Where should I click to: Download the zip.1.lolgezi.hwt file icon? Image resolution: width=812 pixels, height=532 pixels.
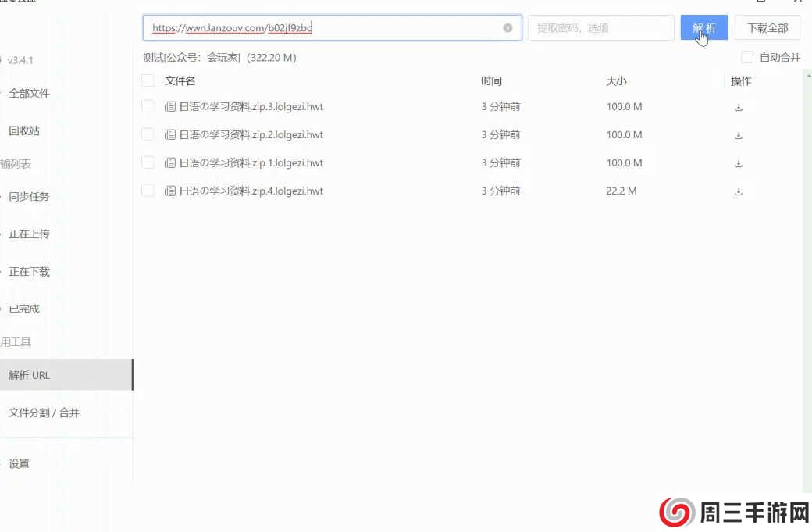[739, 163]
